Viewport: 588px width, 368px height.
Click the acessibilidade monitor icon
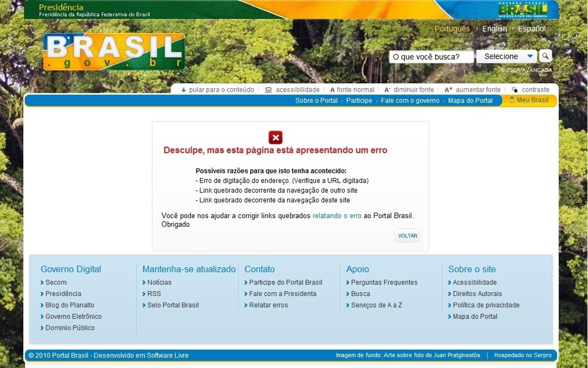coord(268,90)
